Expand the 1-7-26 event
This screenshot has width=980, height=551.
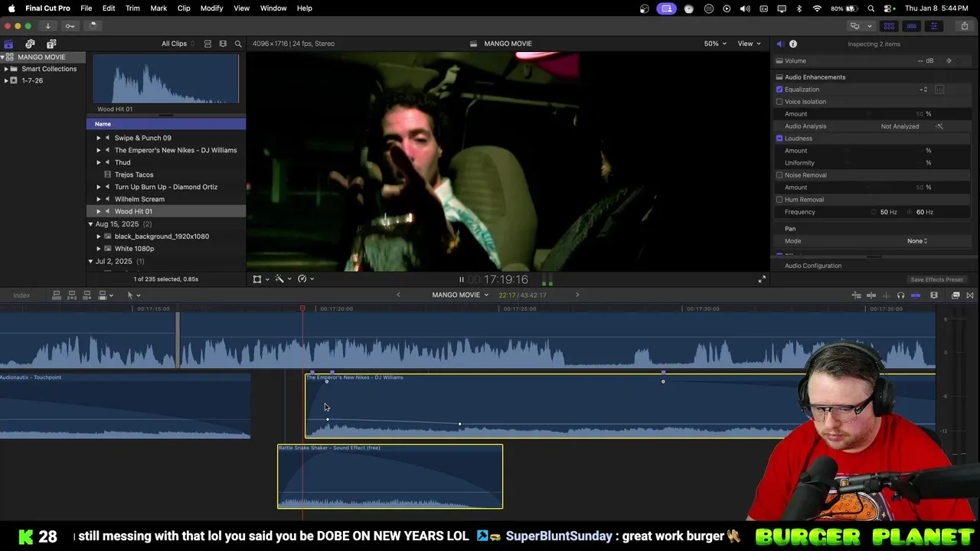coord(6,80)
